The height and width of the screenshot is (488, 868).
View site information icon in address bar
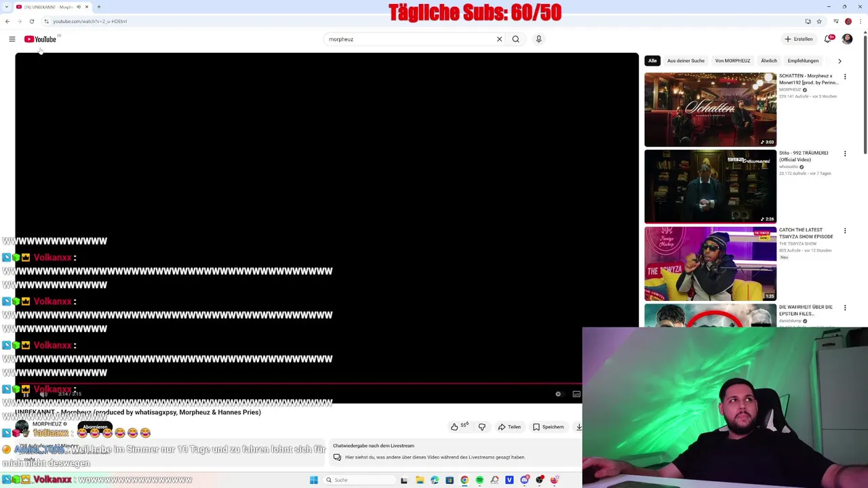(x=46, y=21)
